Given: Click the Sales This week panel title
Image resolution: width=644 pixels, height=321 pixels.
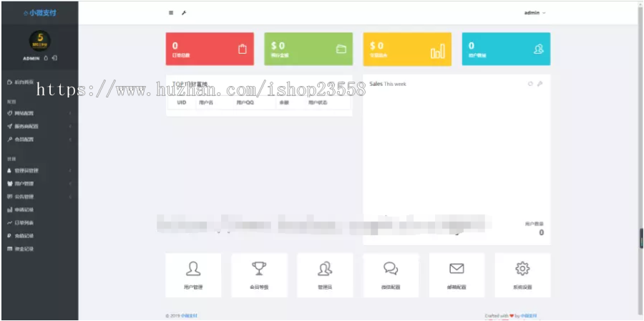Looking at the screenshot, I should pyautogui.click(x=388, y=84).
